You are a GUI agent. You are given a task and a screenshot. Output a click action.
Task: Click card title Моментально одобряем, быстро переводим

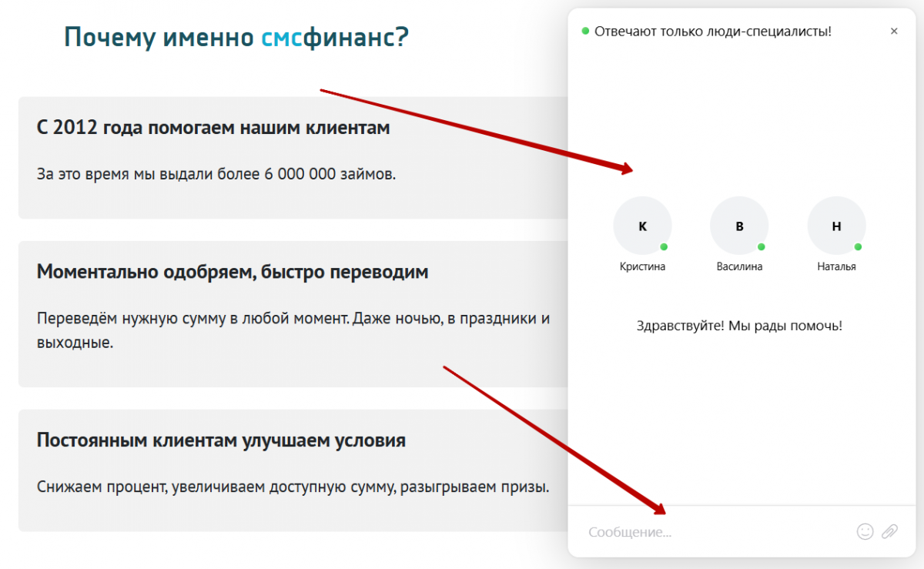(233, 272)
